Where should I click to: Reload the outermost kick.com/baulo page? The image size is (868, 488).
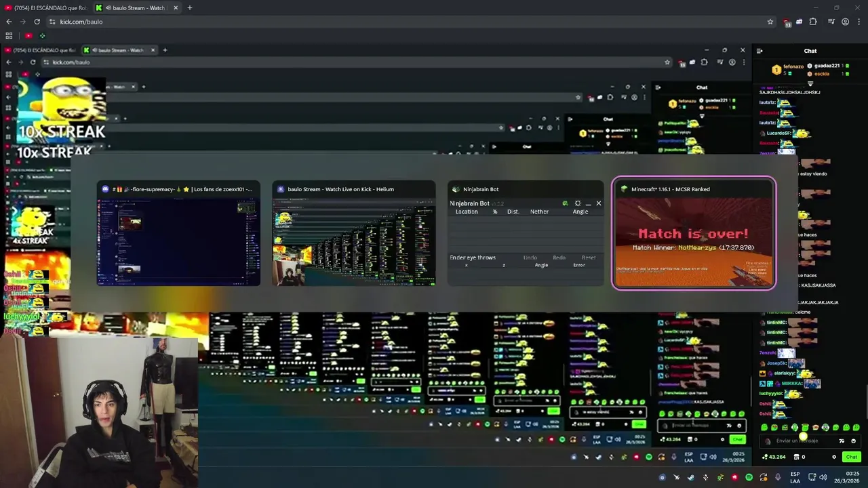(37, 22)
